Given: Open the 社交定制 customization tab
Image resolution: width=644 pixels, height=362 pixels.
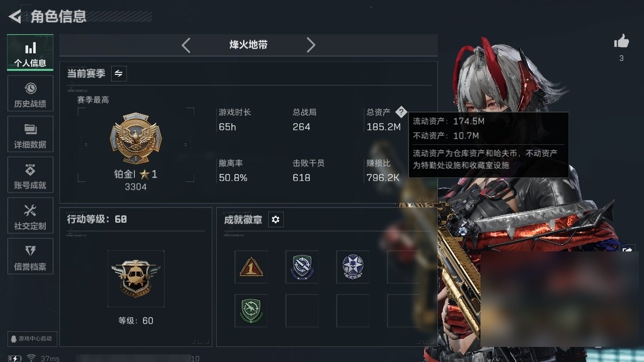Looking at the screenshot, I should tap(30, 216).
